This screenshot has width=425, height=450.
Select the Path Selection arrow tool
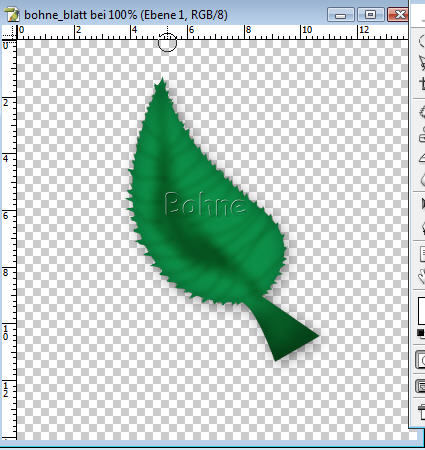(x=422, y=203)
